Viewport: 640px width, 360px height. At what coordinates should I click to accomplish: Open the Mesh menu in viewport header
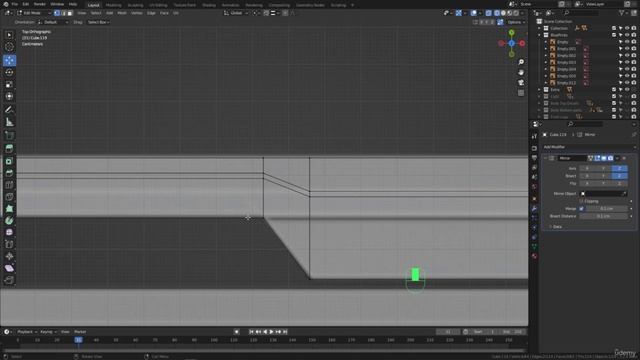[122, 13]
